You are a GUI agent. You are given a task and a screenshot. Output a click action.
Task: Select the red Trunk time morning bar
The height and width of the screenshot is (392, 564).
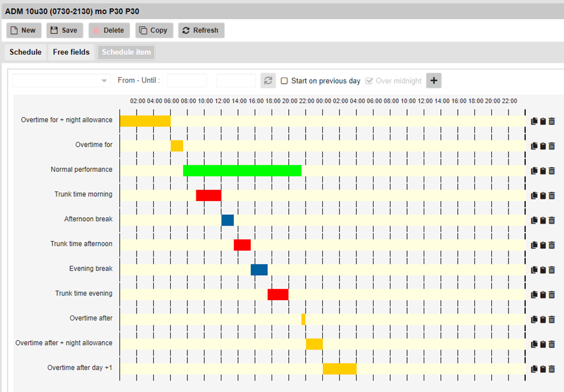click(209, 196)
